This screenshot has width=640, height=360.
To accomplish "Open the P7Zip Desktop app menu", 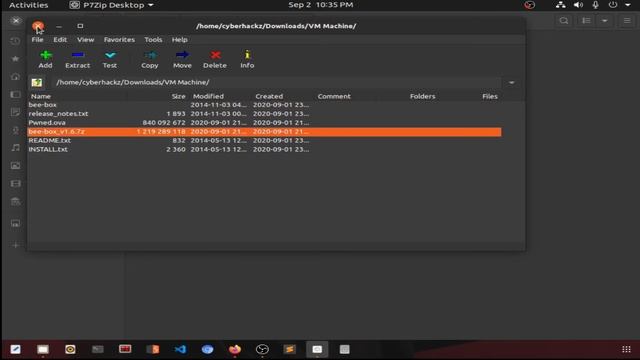I will [x=111, y=5].
